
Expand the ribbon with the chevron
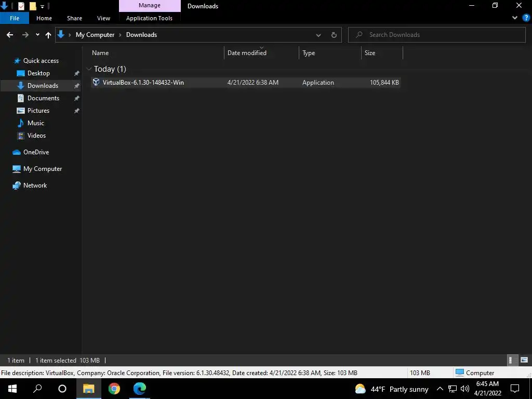pyautogui.click(x=515, y=18)
